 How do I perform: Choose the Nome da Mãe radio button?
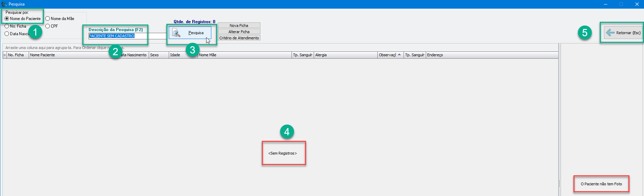(x=48, y=19)
